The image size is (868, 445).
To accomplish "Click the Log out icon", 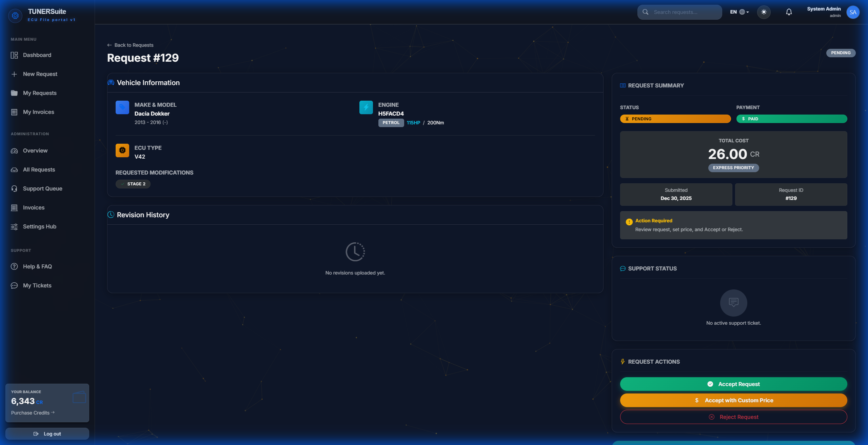I will [36, 433].
